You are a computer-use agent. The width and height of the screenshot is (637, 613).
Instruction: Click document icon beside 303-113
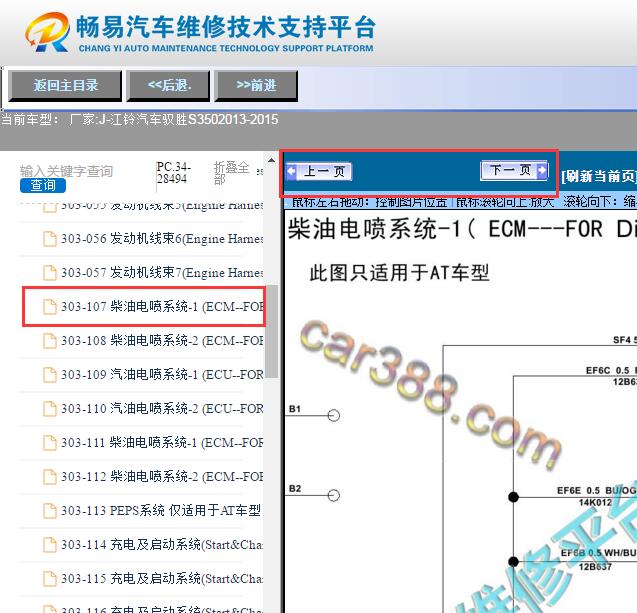[50, 511]
